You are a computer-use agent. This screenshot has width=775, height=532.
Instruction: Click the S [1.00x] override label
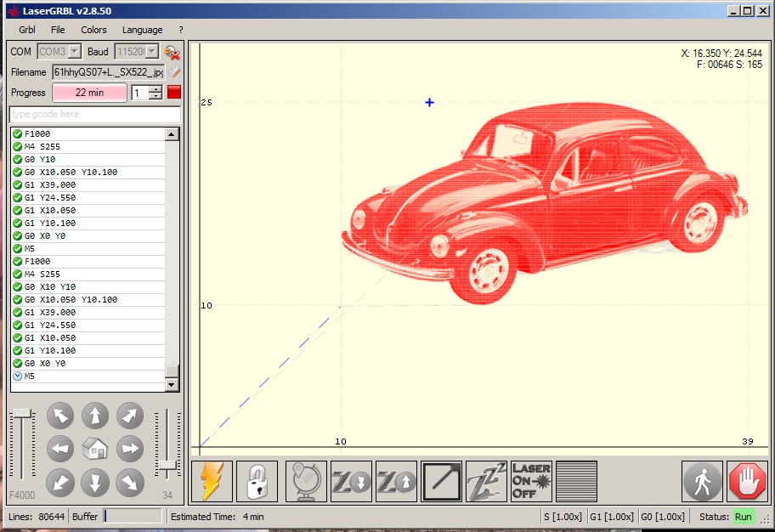563,517
